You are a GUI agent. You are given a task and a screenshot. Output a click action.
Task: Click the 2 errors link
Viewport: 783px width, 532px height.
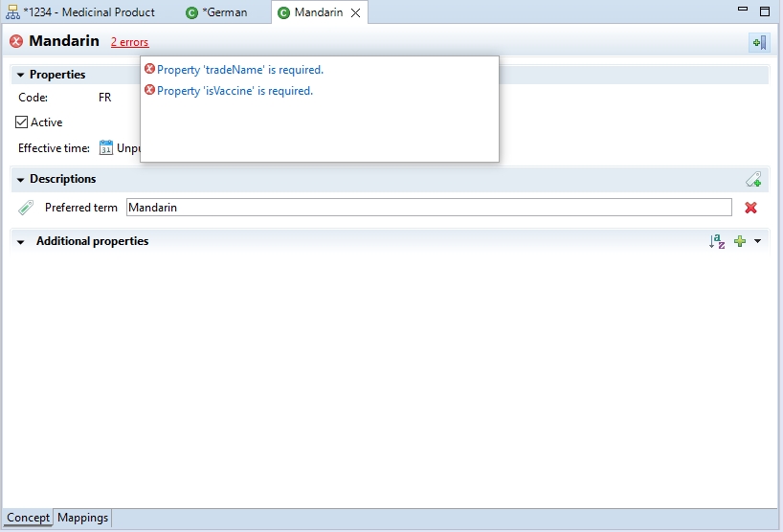[x=129, y=42]
